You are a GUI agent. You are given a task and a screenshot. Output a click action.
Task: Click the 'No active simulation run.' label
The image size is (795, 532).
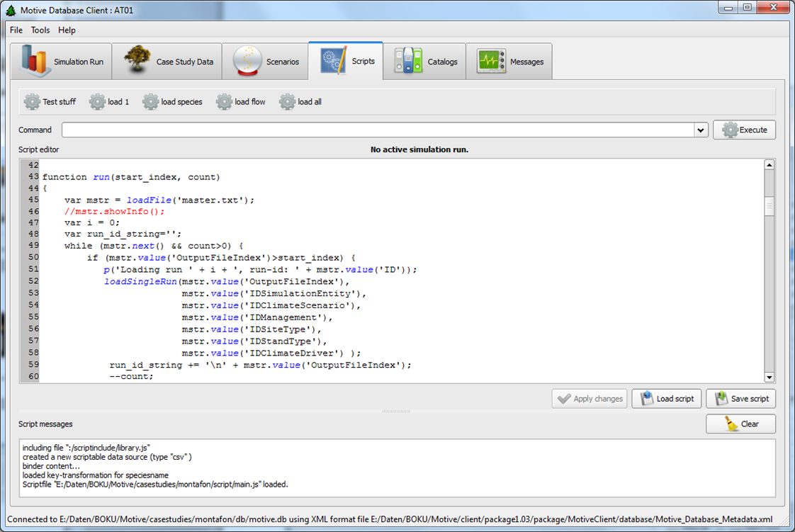[x=419, y=149]
